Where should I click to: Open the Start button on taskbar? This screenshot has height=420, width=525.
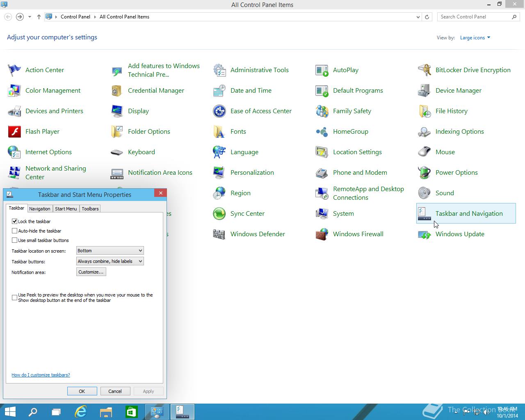tap(9, 412)
